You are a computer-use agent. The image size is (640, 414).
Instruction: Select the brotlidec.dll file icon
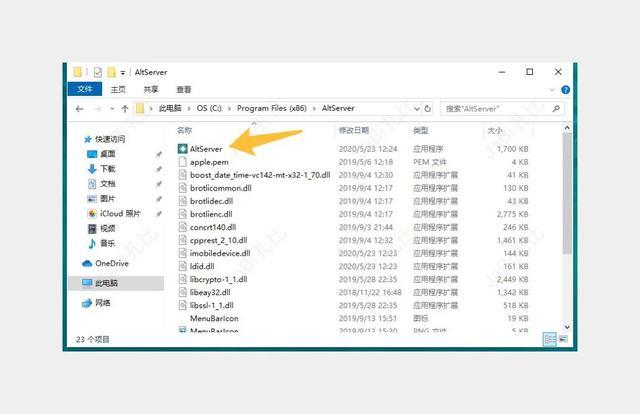182,201
